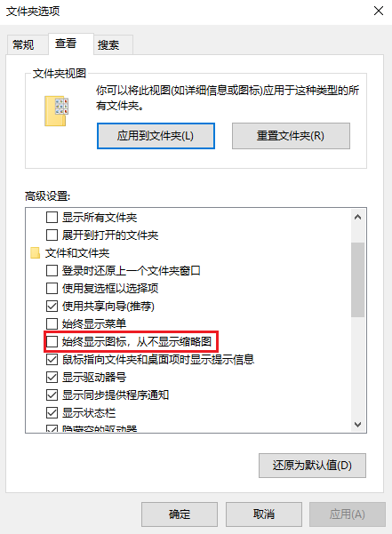Restore defaults with 还原为默认值(D)

pos(312,466)
